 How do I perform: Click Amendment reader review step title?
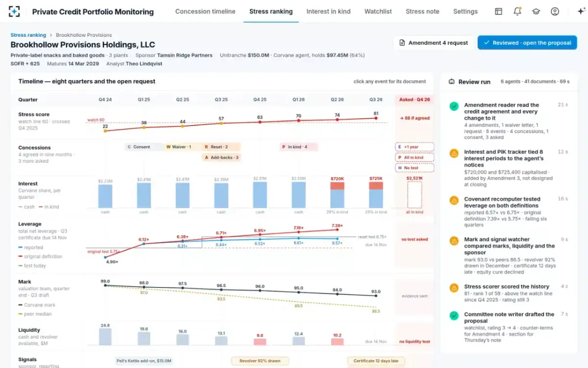[x=501, y=111]
